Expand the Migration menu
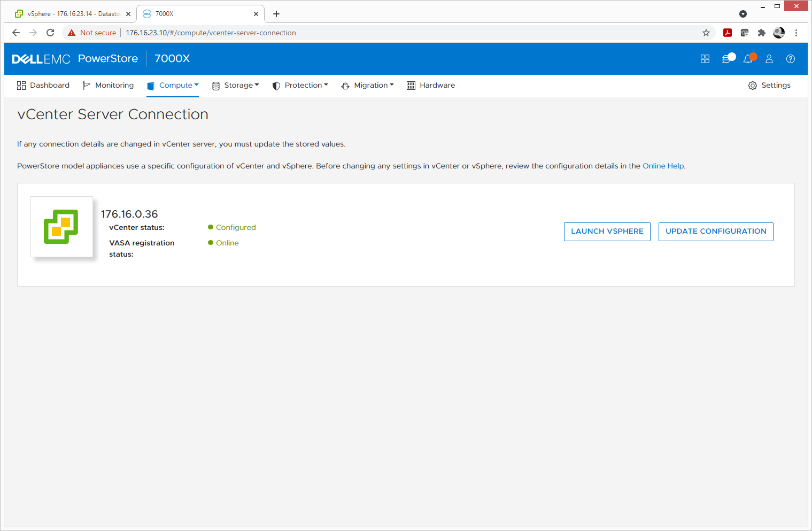The width and height of the screenshot is (812, 531). point(368,86)
